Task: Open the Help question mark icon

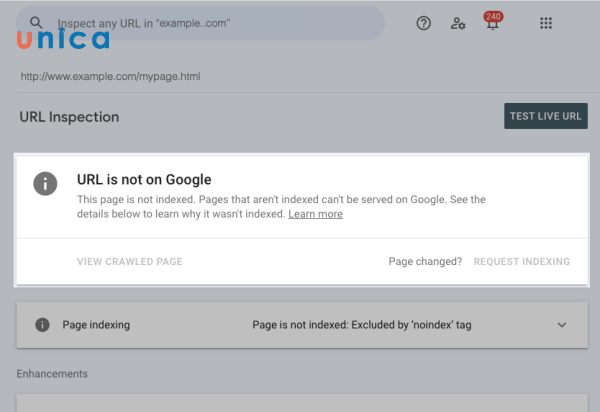Action: click(x=423, y=23)
